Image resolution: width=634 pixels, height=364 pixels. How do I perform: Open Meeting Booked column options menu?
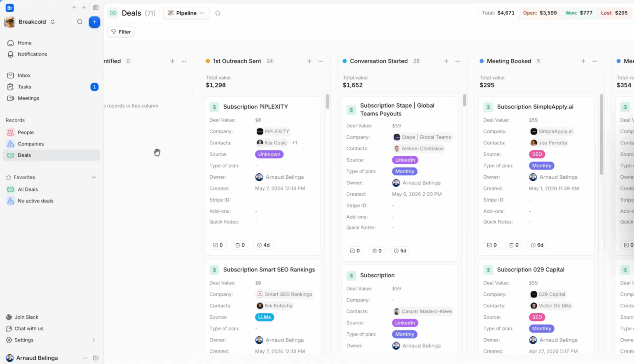pyautogui.click(x=595, y=61)
